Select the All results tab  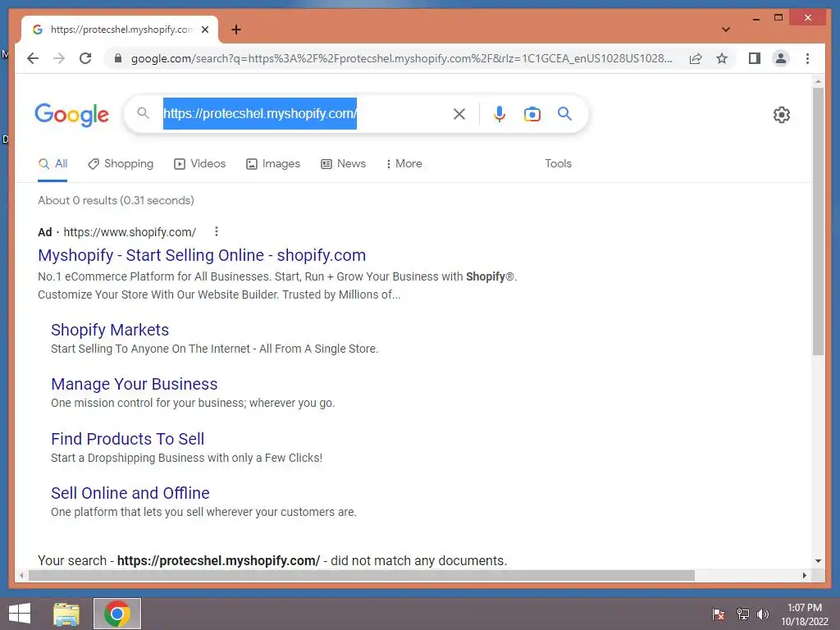pos(52,163)
